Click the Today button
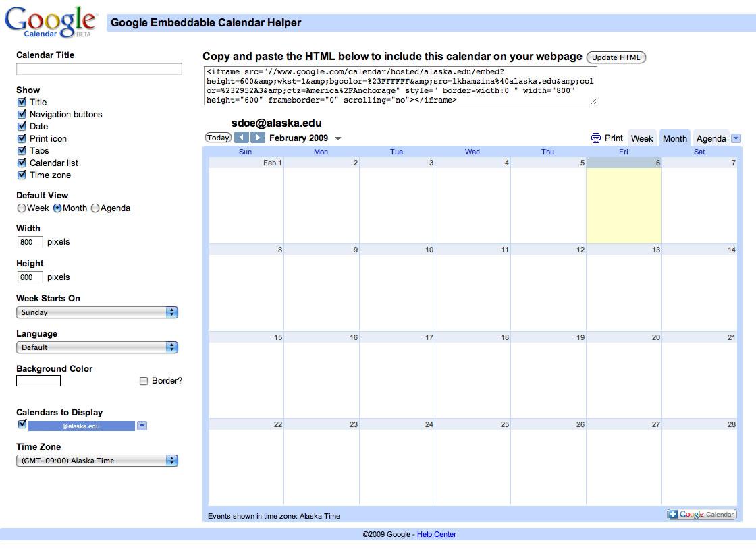The height and width of the screenshot is (549, 756). 219,138
